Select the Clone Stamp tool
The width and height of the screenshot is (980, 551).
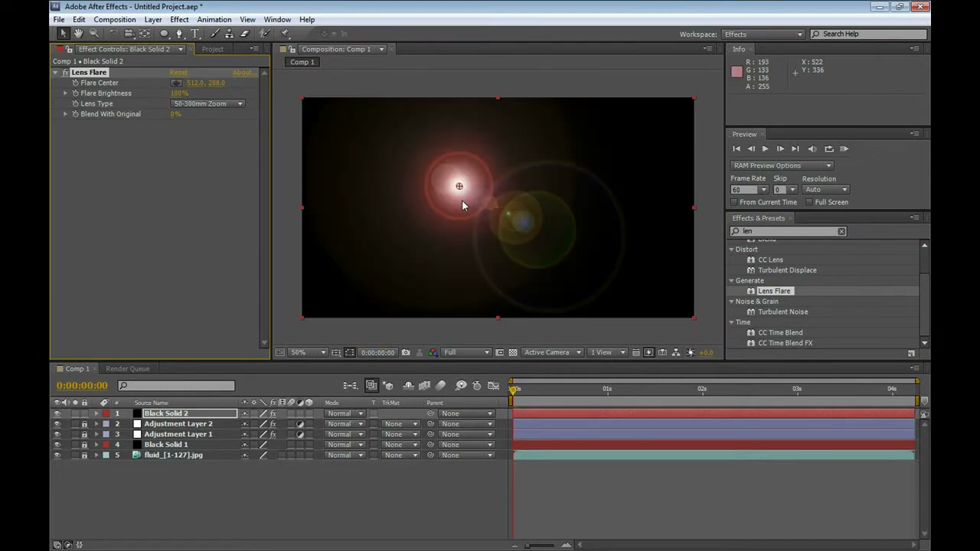tap(229, 34)
